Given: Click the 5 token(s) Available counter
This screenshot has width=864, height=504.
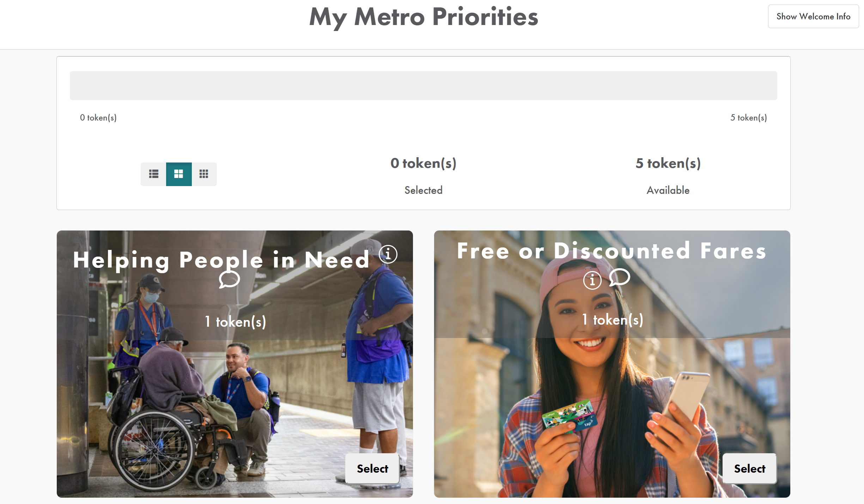Looking at the screenshot, I should pyautogui.click(x=668, y=164).
